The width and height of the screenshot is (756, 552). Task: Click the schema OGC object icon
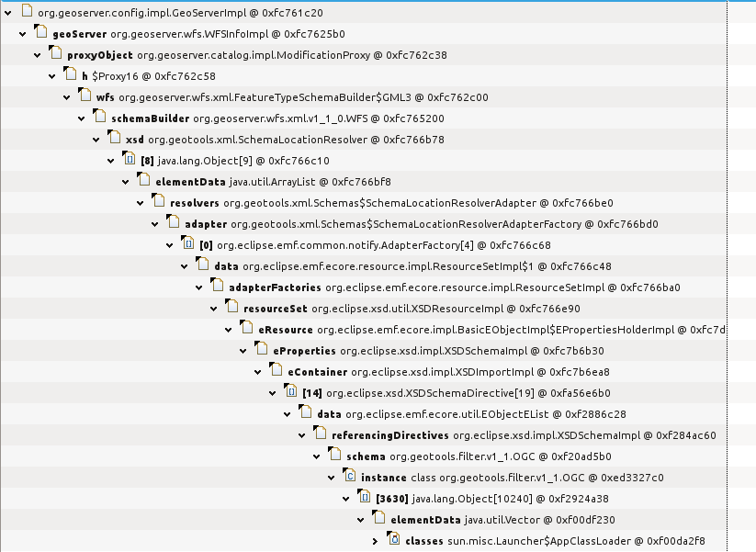coord(335,454)
